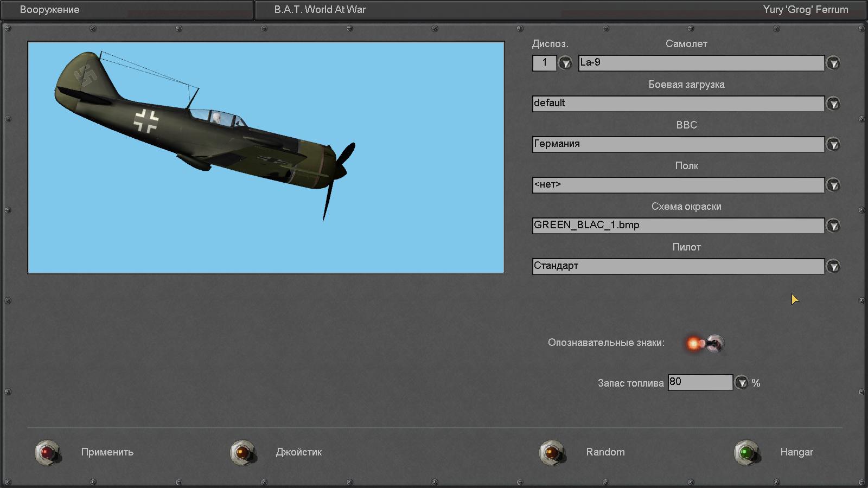Click the Hangar label text
This screenshot has width=868, height=488.
(796, 452)
